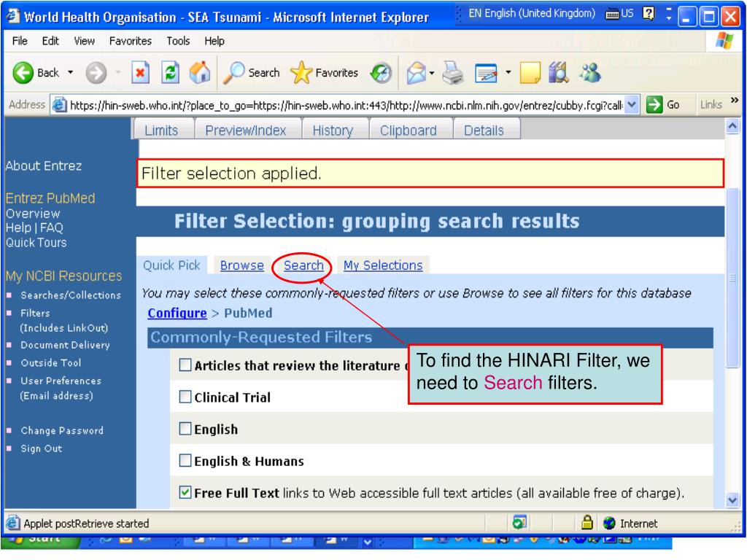Image resolution: width=747 pixels, height=560 pixels.
Task: Open Quick Tours sidebar link
Action: (x=36, y=242)
